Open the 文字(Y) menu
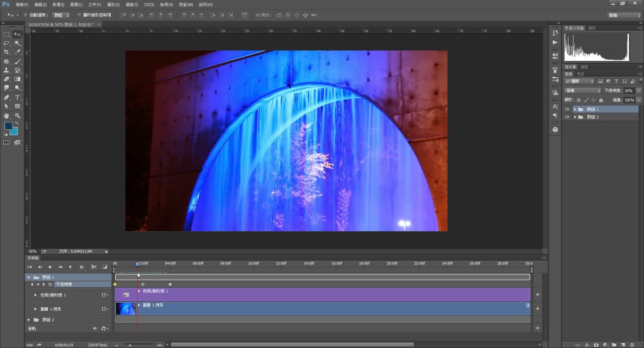The image size is (644, 348). 94,4
